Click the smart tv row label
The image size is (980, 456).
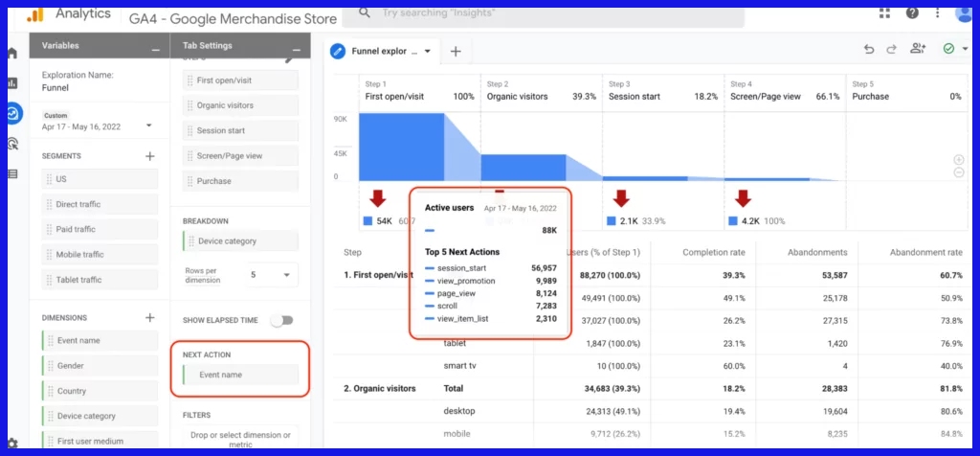tap(462, 366)
